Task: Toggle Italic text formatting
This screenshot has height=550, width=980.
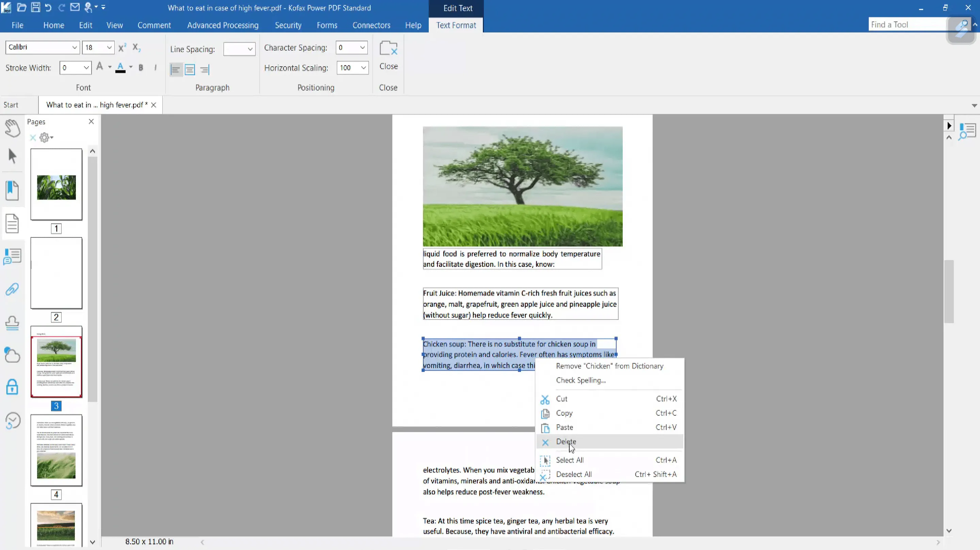Action: pos(155,68)
